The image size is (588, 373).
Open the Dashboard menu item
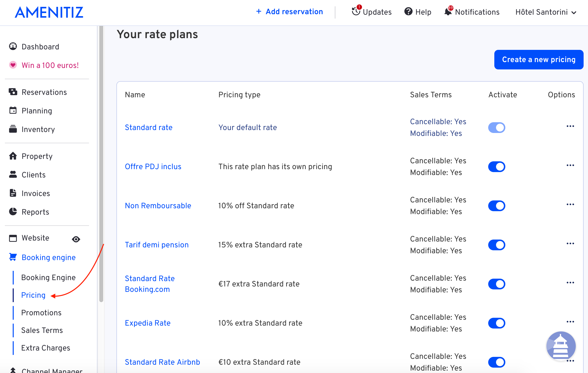coord(40,46)
